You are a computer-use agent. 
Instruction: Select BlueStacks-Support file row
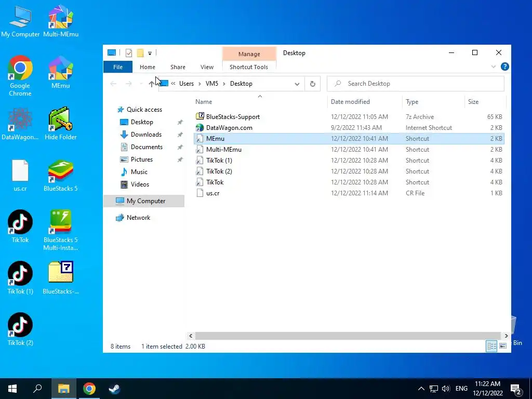(x=349, y=117)
